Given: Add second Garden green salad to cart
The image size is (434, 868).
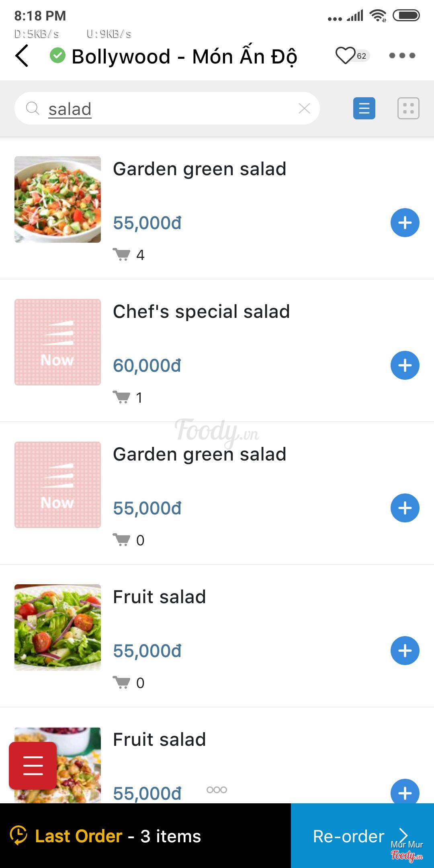Looking at the screenshot, I should click(x=405, y=508).
